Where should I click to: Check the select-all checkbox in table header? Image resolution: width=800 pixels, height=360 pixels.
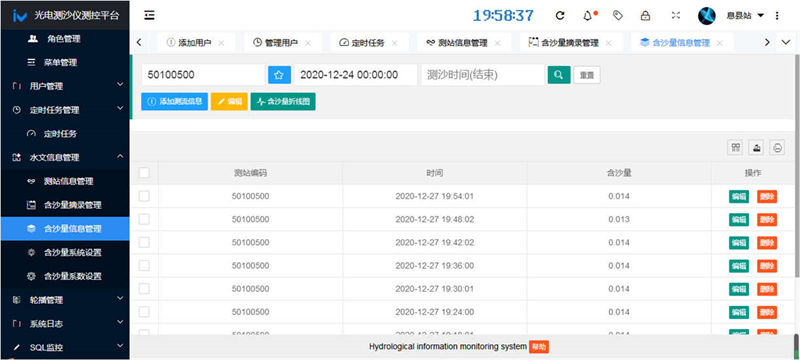click(x=144, y=173)
